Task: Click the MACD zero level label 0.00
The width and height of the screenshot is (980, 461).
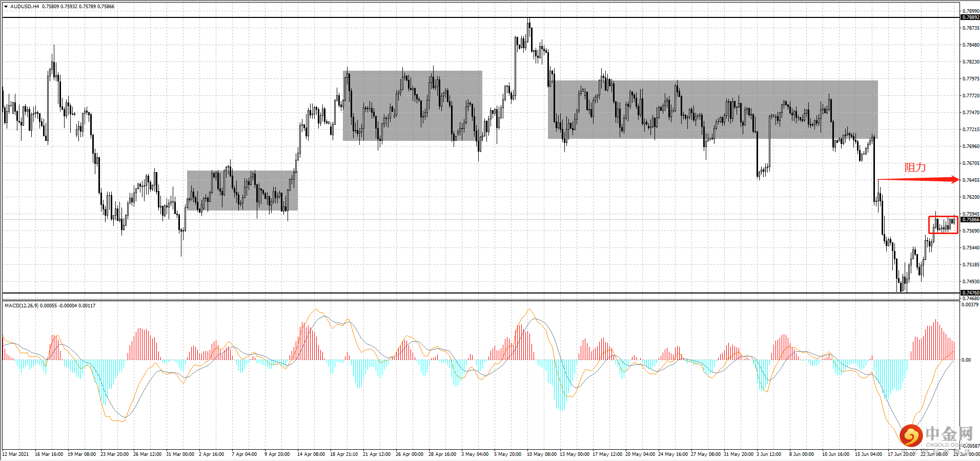Action: (x=966, y=360)
